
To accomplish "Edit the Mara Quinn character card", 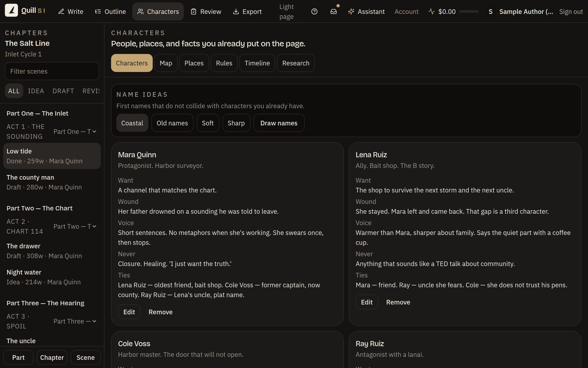I will coord(129,312).
